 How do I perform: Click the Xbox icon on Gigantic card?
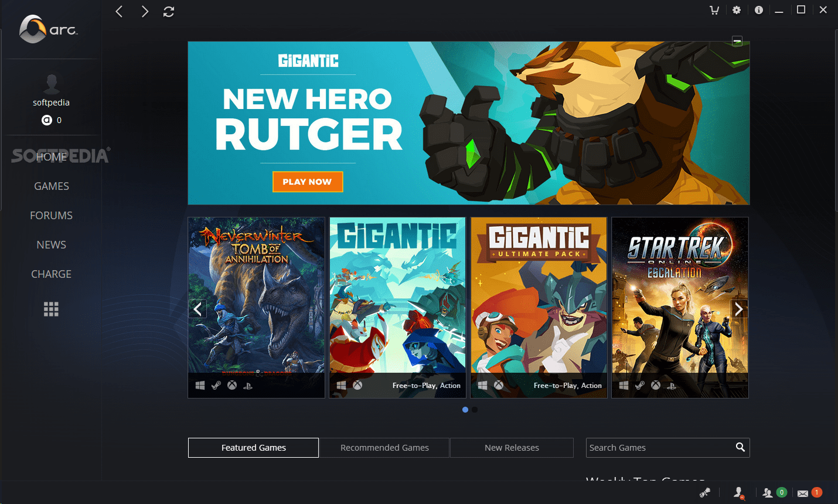point(357,385)
